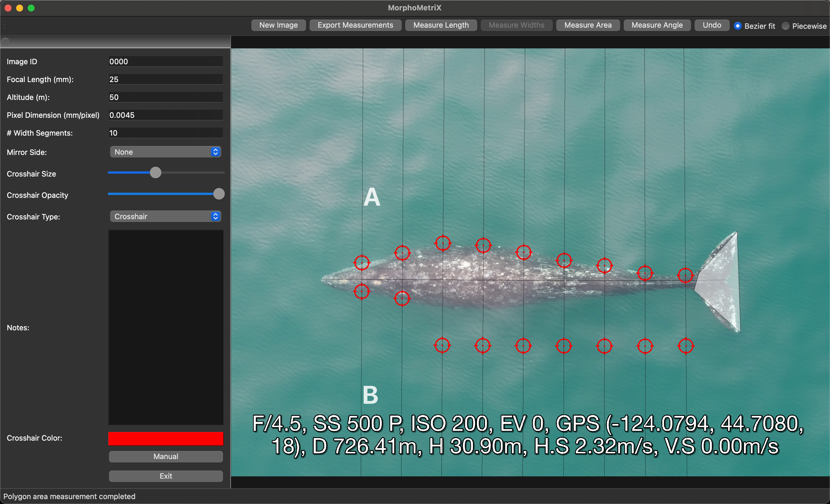Click the Measure Angle toolbar button
Screen dimensions: 830x504
pos(657,25)
